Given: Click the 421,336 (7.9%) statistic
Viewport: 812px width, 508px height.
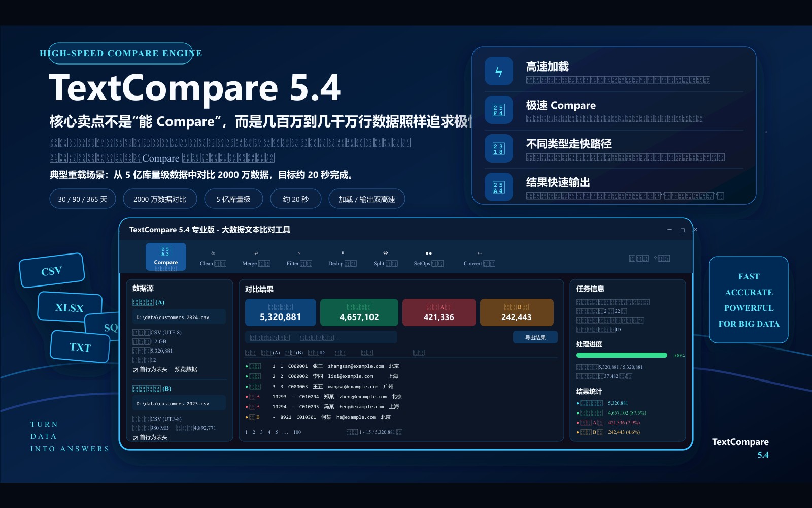Looking at the screenshot, I should click(624, 423).
